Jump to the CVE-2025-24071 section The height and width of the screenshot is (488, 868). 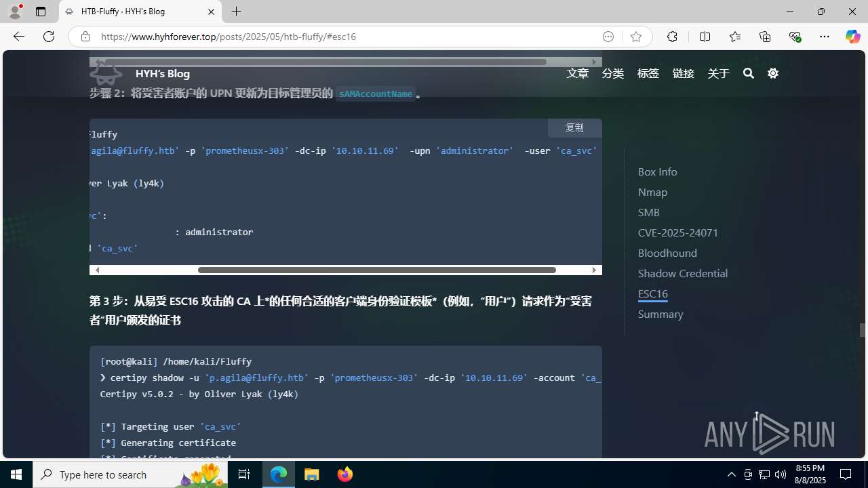pos(678,232)
